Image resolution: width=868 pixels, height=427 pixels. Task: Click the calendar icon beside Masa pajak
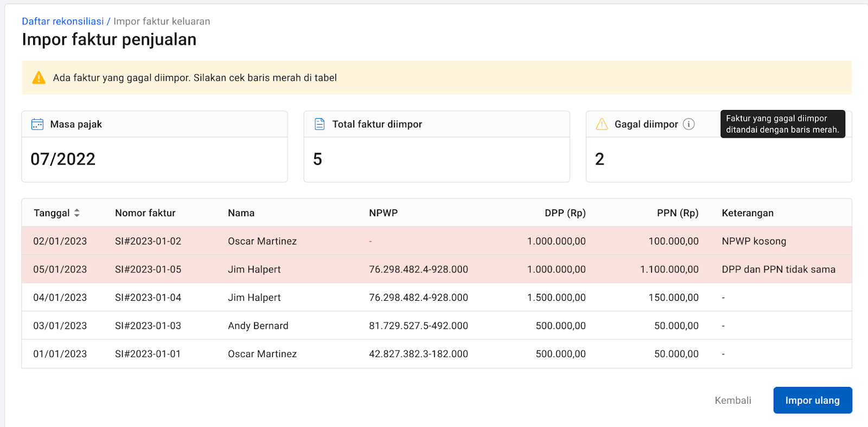37,124
